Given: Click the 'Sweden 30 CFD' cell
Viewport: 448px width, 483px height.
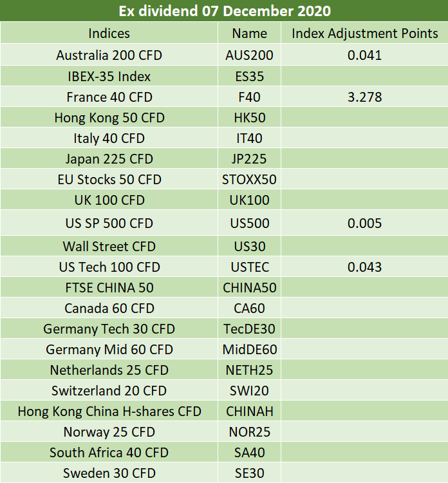Looking at the screenshot, I should tap(109, 473).
